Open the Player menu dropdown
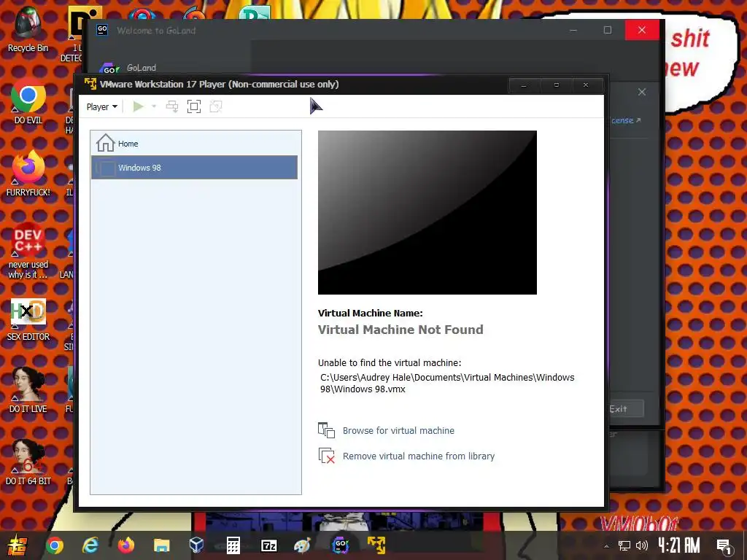 pos(101,106)
